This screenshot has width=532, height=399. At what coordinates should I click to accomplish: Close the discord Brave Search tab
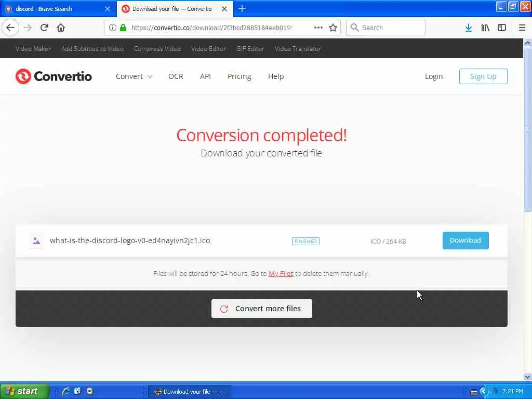(x=107, y=9)
